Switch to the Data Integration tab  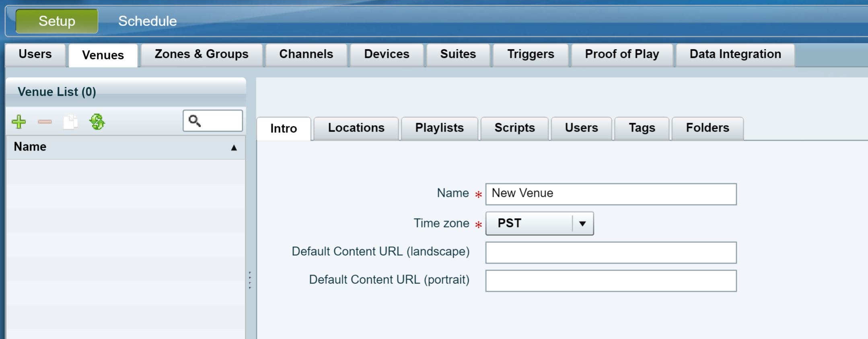[735, 54]
